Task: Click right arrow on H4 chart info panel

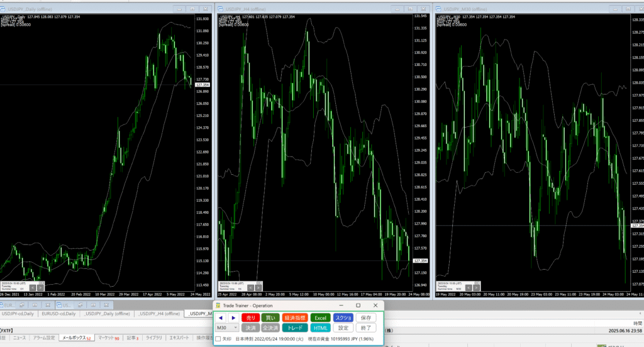Action: (x=258, y=288)
